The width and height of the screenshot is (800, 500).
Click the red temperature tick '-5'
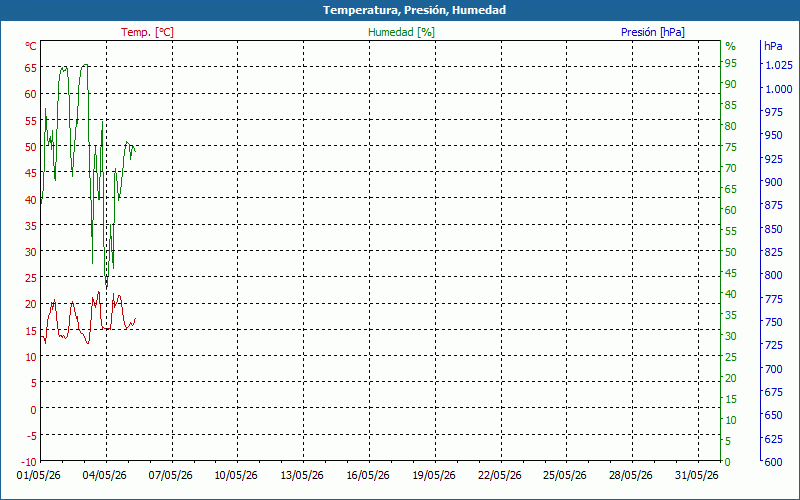31,436
